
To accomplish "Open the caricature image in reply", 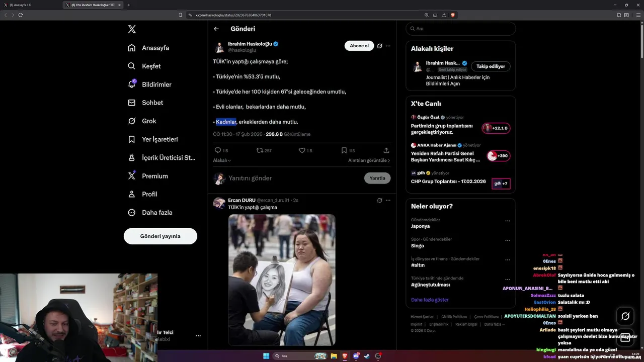I will click(282, 280).
